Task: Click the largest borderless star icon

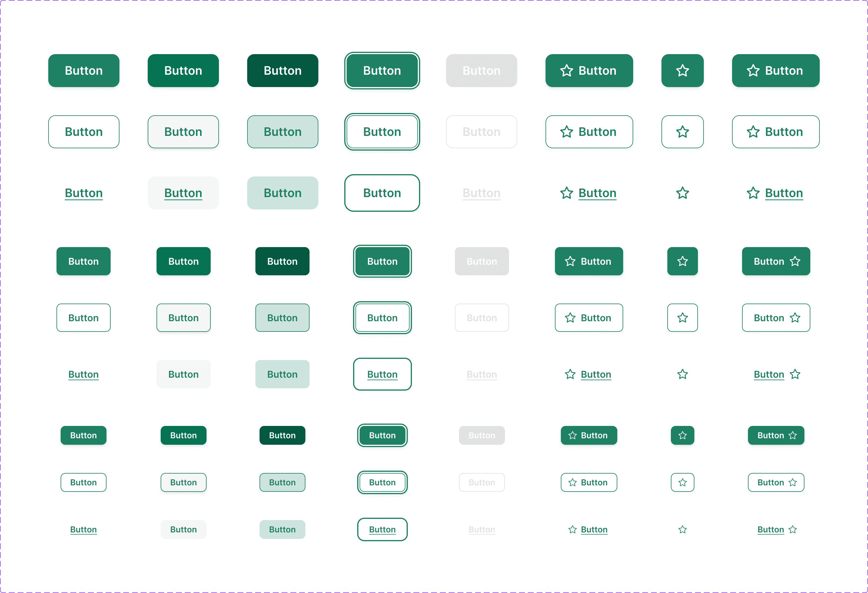Action: [682, 193]
